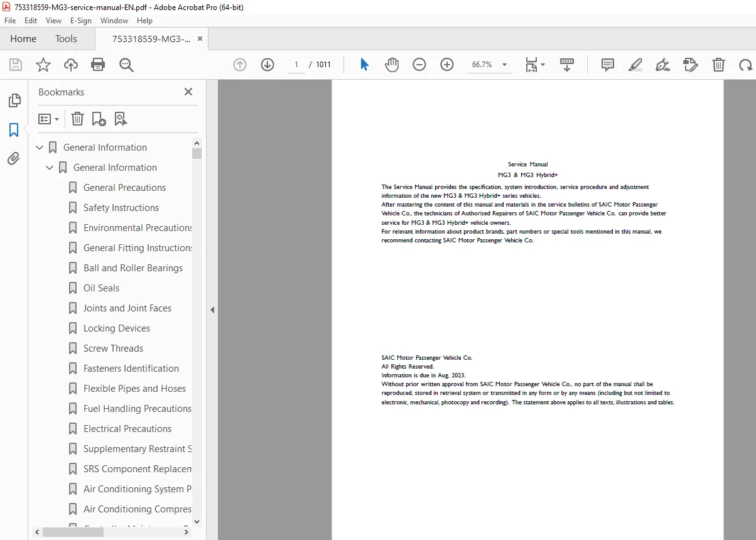Open the Window menu
756x540 pixels.
[114, 21]
